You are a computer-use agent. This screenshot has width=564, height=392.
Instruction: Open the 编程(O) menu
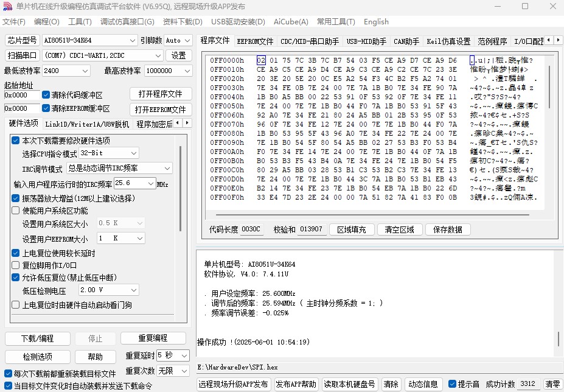pos(47,21)
